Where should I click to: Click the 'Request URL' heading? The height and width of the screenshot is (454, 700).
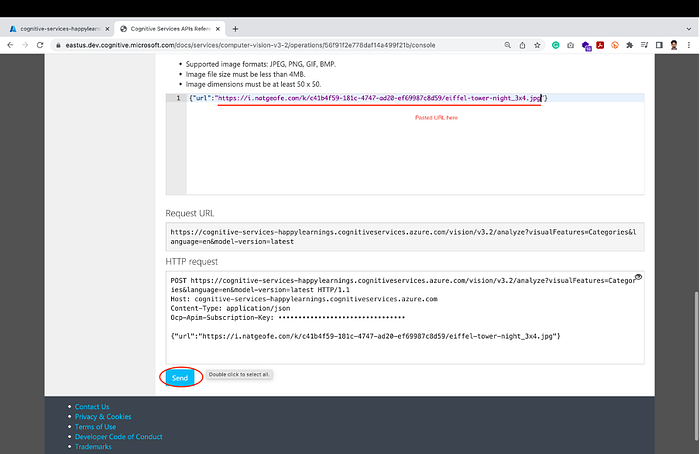coord(190,213)
